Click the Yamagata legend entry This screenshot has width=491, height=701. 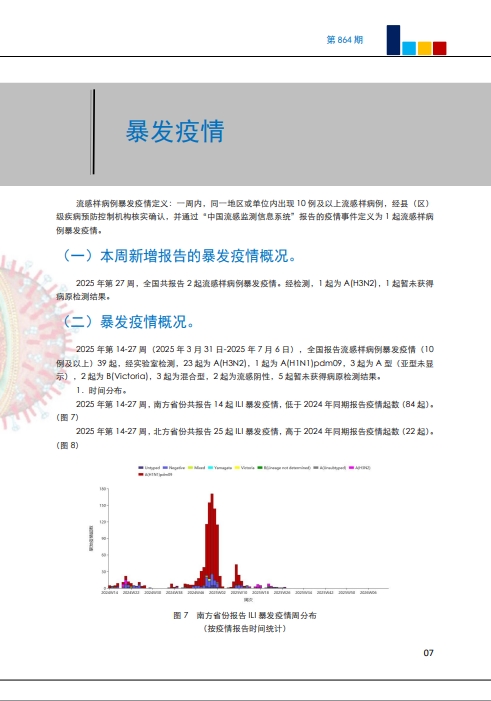click(x=220, y=468)
